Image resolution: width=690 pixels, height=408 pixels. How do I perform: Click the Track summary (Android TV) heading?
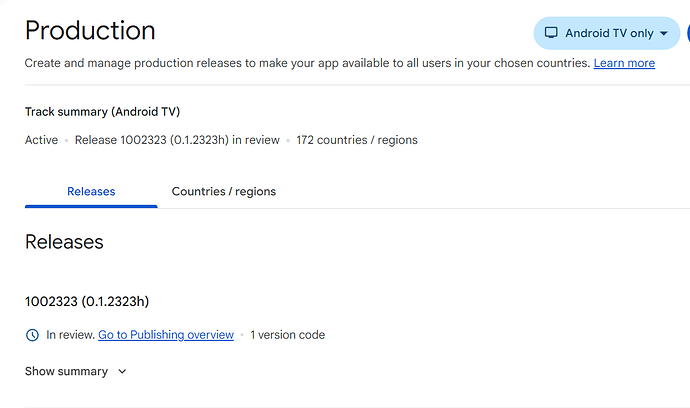(103, 112)
